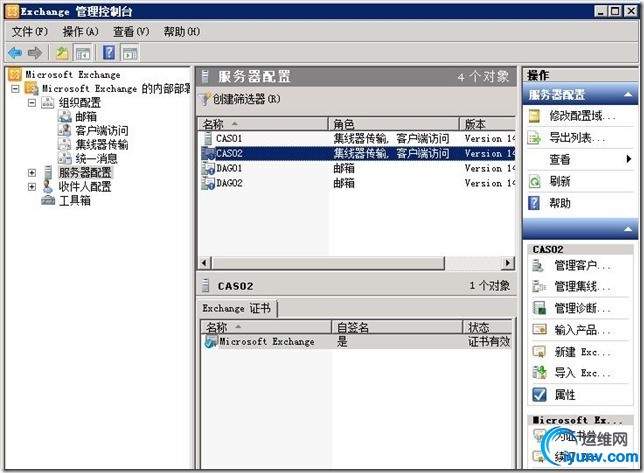Sort servers by the 版本 column header
644x473 pixels.
click(487, 124)
